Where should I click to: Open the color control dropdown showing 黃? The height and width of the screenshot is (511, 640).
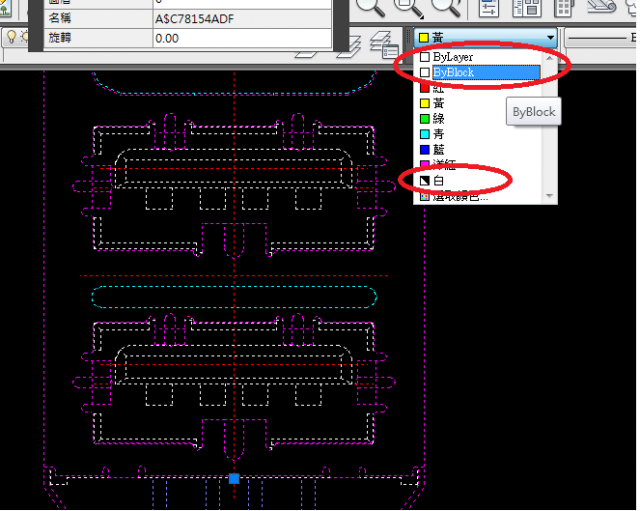[486, 38]
